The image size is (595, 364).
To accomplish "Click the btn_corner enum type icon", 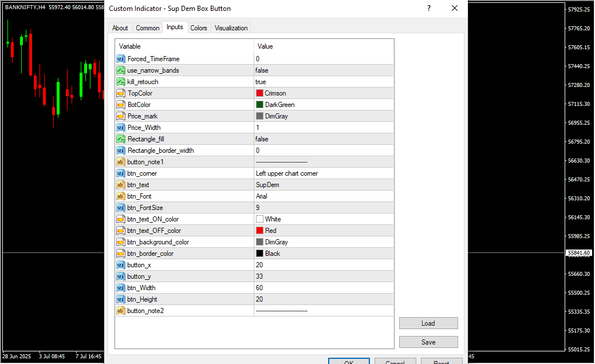I will tap(121, 173).
